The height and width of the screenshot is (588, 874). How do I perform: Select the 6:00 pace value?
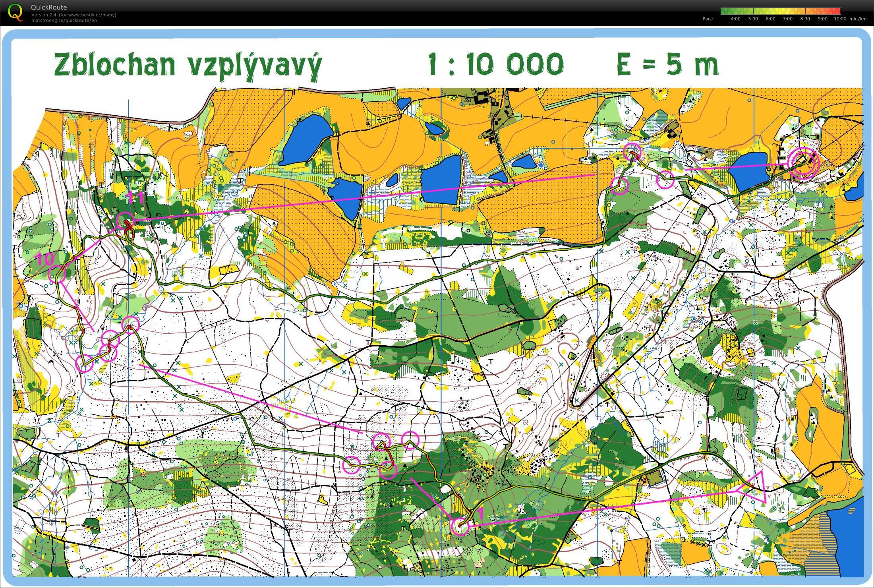click(x=770, y=19)
